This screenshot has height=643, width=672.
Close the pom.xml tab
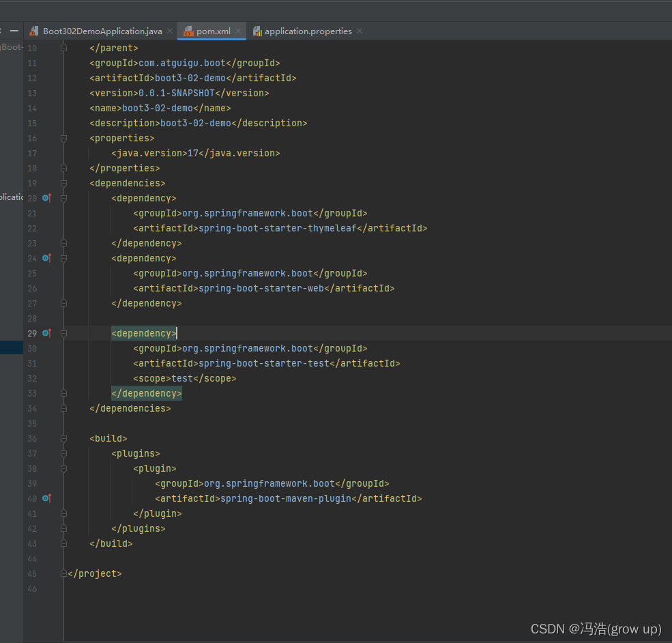coord(238,31)
